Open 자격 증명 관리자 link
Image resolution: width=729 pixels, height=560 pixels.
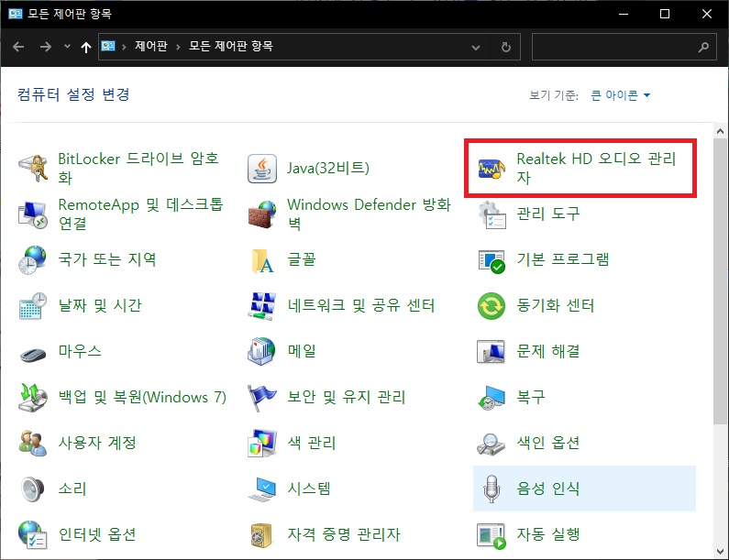point(344,534)
